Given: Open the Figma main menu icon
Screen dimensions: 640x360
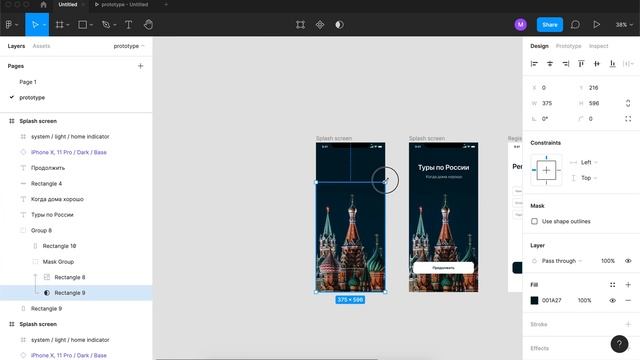Looking at the screenshot, I should point(9,24).
